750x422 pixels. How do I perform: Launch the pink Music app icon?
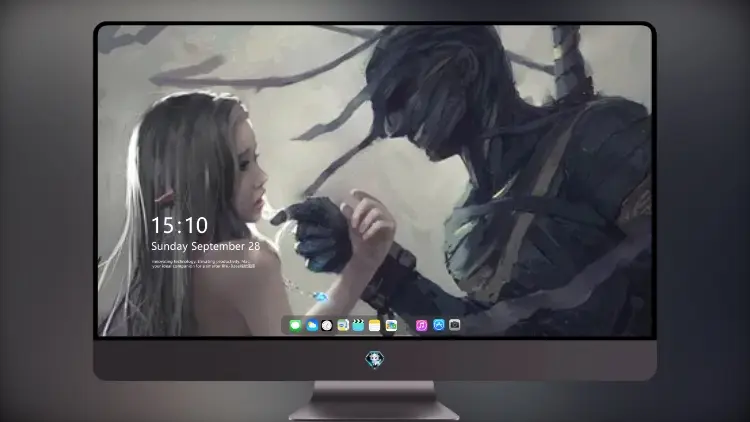(x=421, y=325)
